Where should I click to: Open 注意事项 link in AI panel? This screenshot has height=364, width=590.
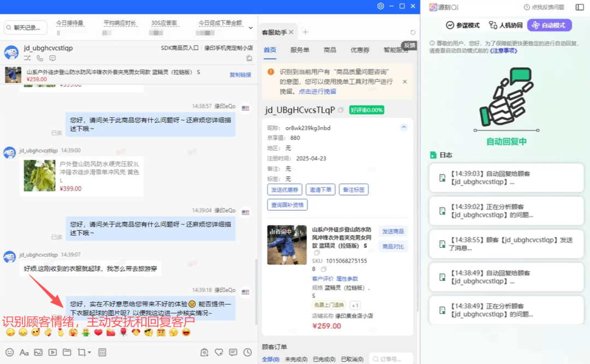pos(504,50)
